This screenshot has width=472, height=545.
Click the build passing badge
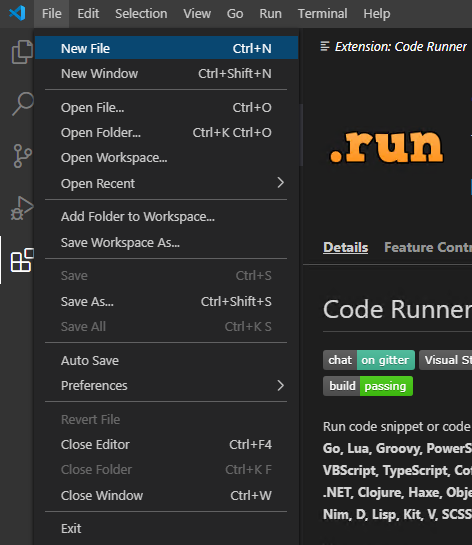tap(368, 386)
